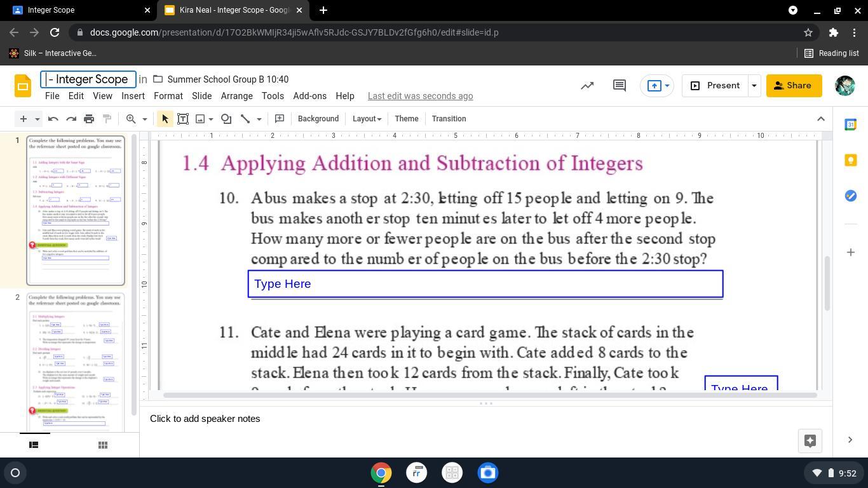
Task: Switch to grid view of slides
Action: (x=102, y=445)
